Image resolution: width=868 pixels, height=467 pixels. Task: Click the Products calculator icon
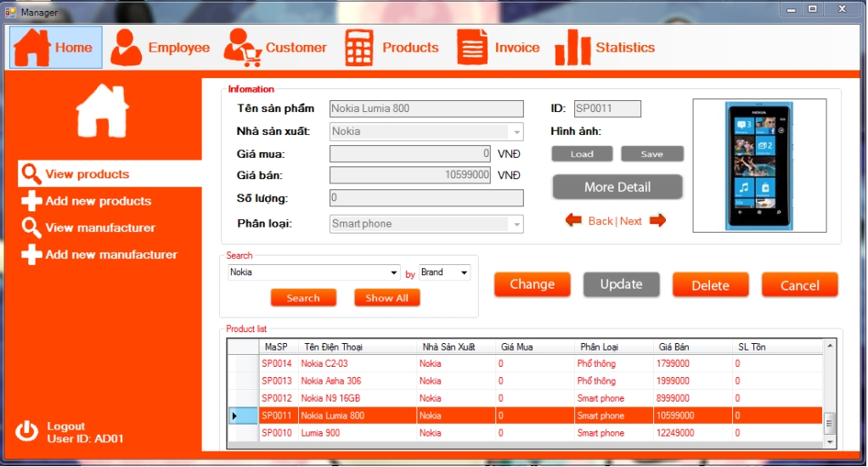[358, 48]
